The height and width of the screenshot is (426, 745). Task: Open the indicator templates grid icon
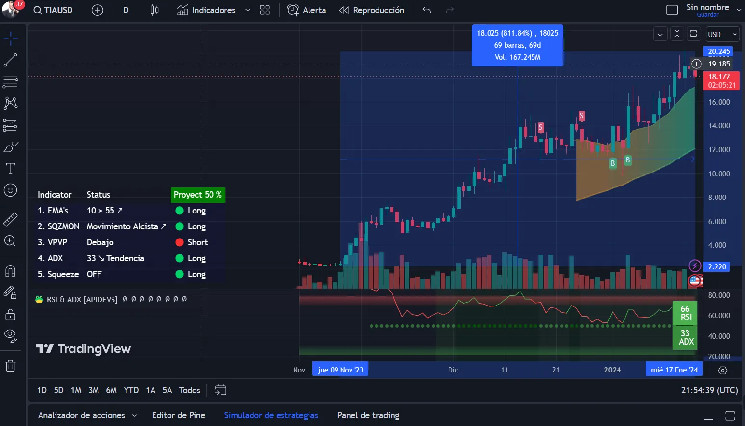pos(265,10)
